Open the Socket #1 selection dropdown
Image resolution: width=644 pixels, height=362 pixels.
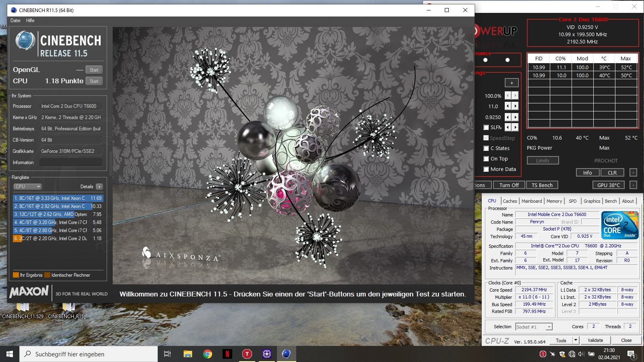(534, 327)
